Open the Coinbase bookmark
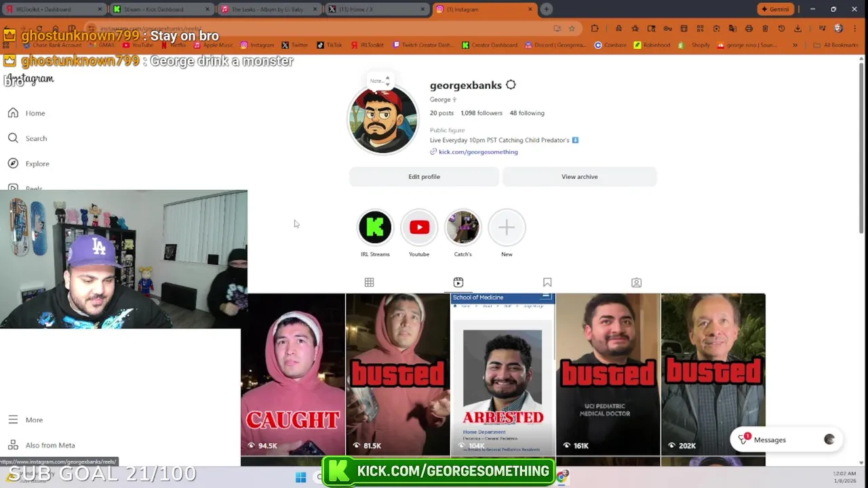The height and width of the screenshot is (488, 868). point(611,45)
